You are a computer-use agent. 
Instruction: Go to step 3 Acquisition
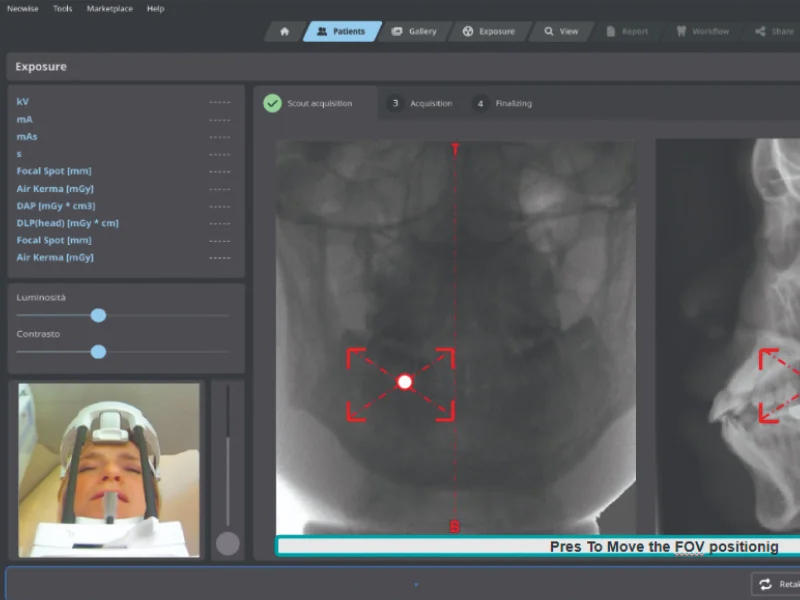click(421, 104)
